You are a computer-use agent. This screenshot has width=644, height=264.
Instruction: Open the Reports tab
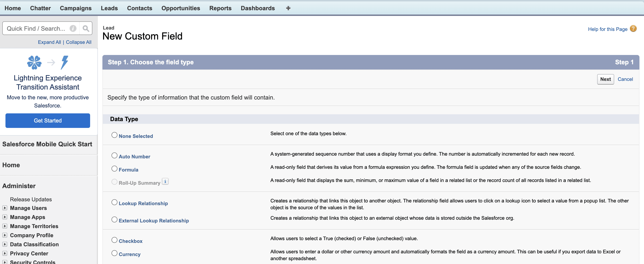click(x=220, y=8)
